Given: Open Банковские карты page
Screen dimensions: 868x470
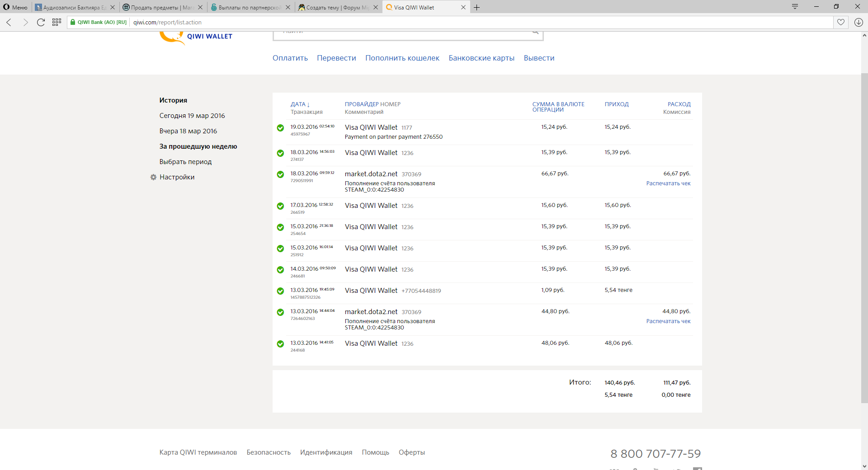Looking at the screenshot, I should pos(481,58).
